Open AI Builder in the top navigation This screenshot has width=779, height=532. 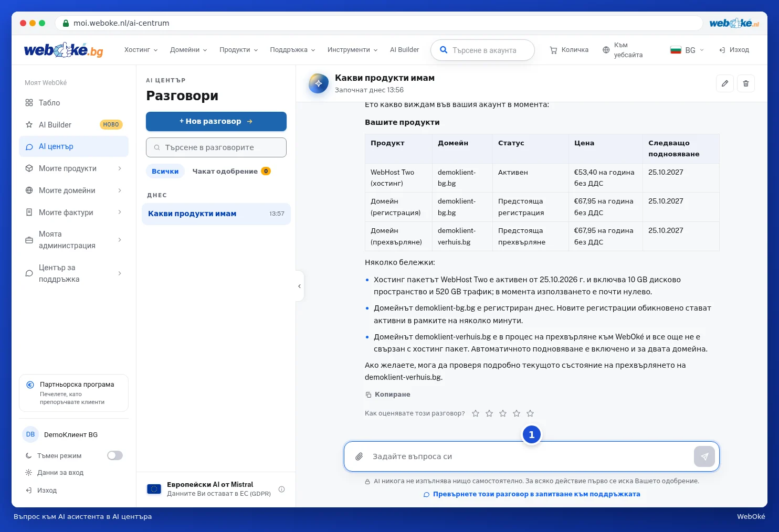click(404, 50)
